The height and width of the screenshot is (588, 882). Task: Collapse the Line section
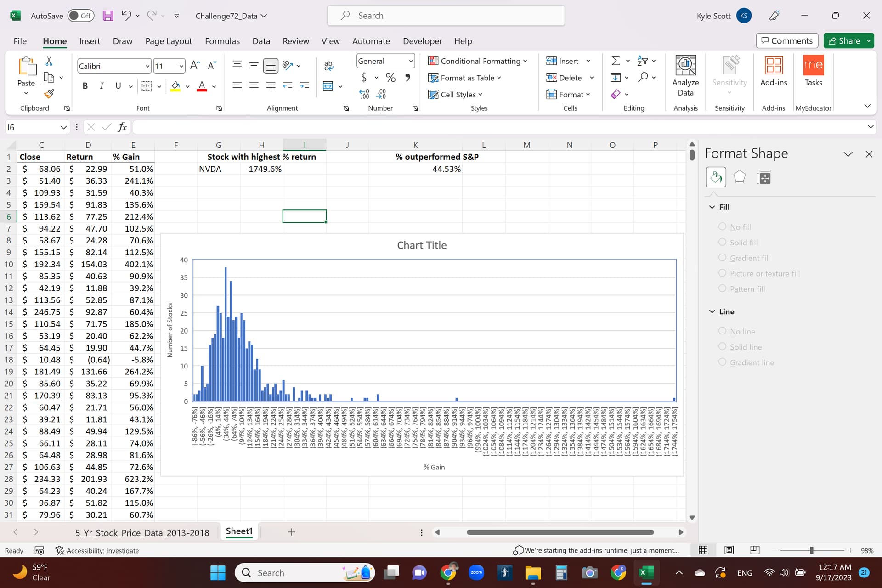point(712,311)
